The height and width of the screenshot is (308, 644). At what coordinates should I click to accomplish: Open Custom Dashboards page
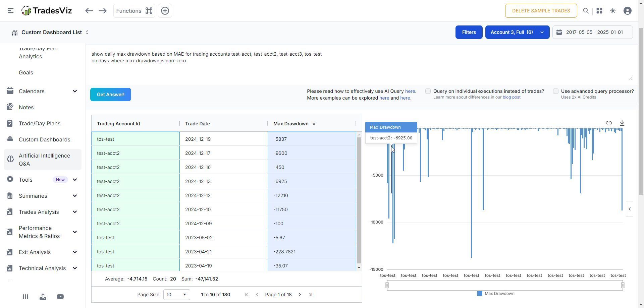coord(44,139)
